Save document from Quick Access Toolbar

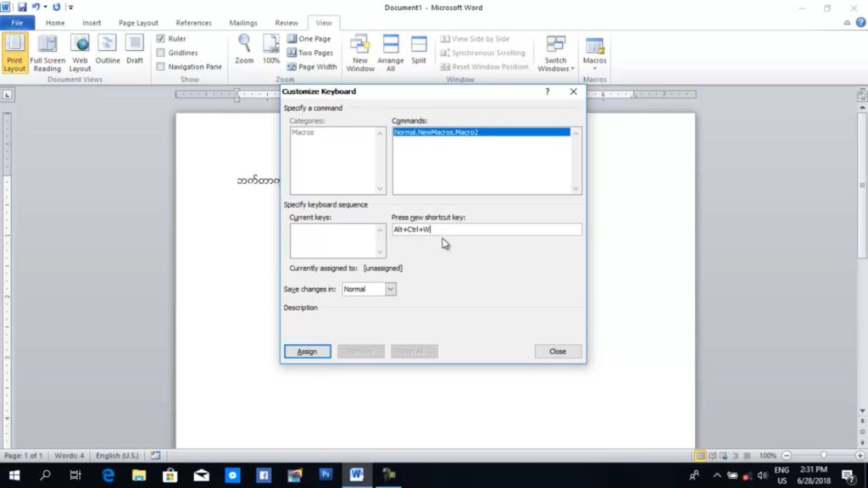(22, 7)
